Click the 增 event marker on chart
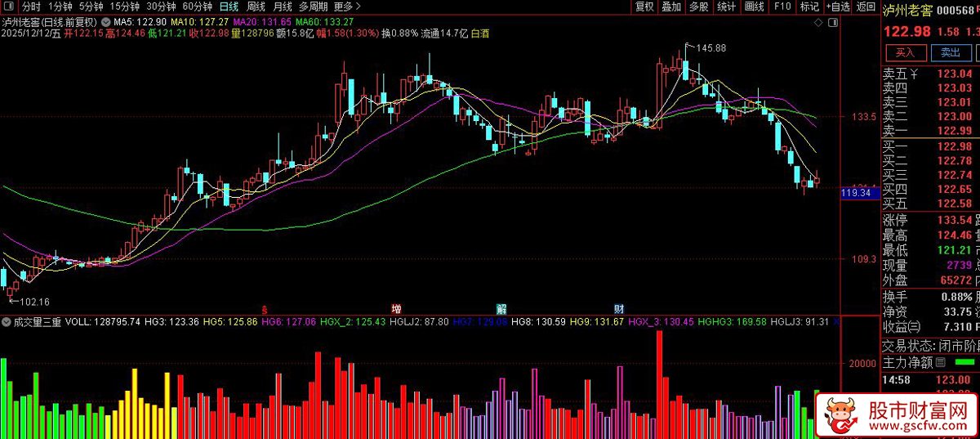This screenshot has height=439, width=980. click(x=396, y=309)
